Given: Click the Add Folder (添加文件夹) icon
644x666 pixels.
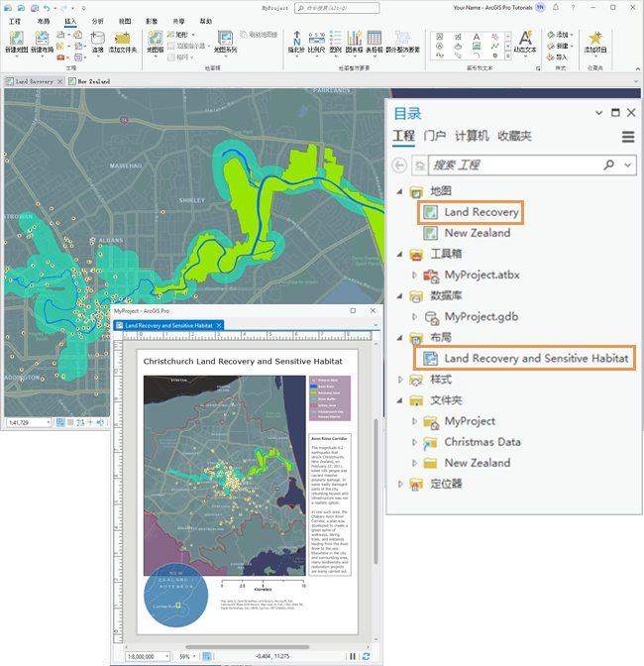Looking at the screenshot, I should pos(122,39).
